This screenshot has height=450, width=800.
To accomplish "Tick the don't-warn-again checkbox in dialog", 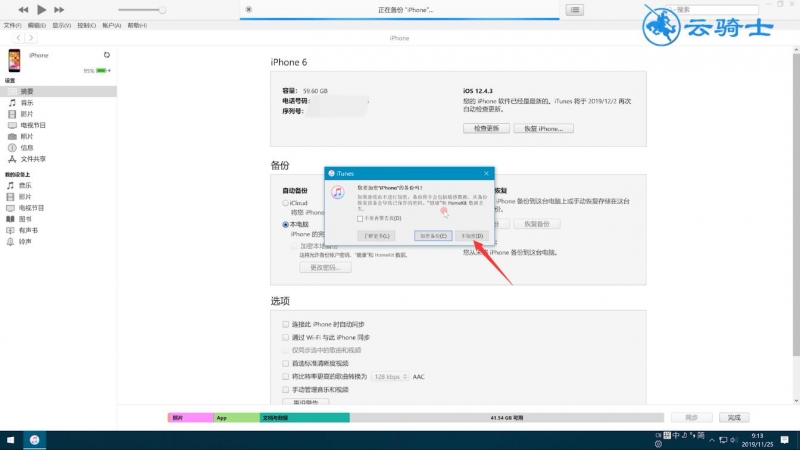I will (360, 218).
